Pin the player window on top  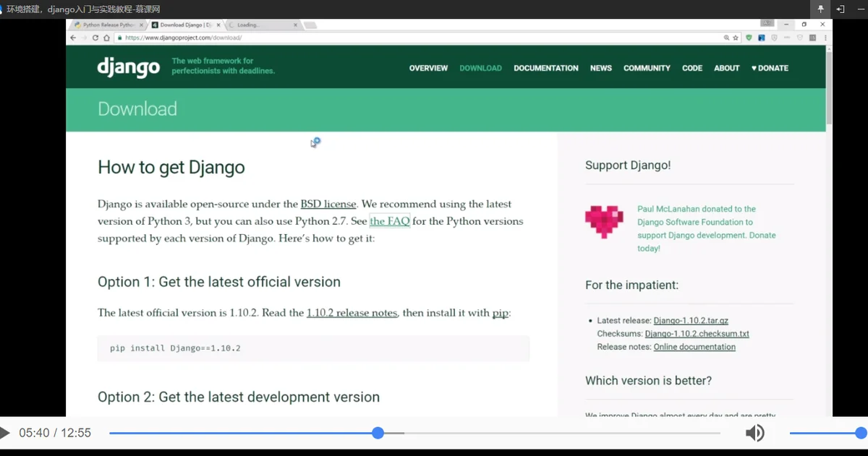pyautogui.click(x=820, y=9)
